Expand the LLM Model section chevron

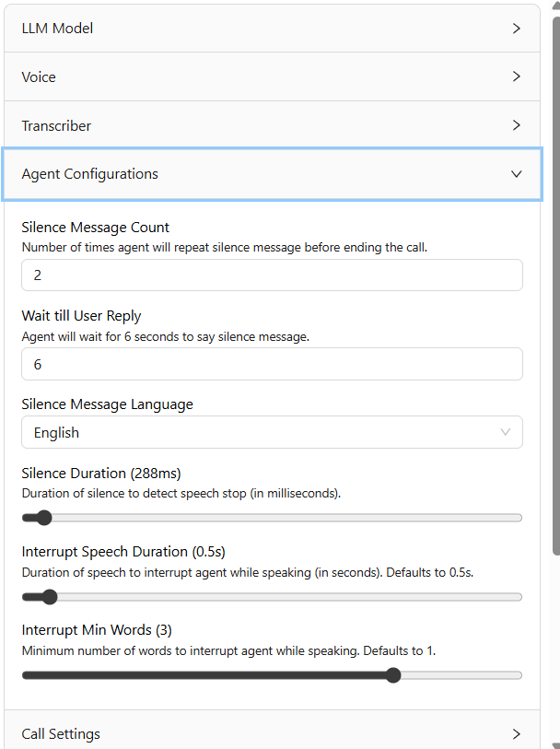(x=516, y=29)
